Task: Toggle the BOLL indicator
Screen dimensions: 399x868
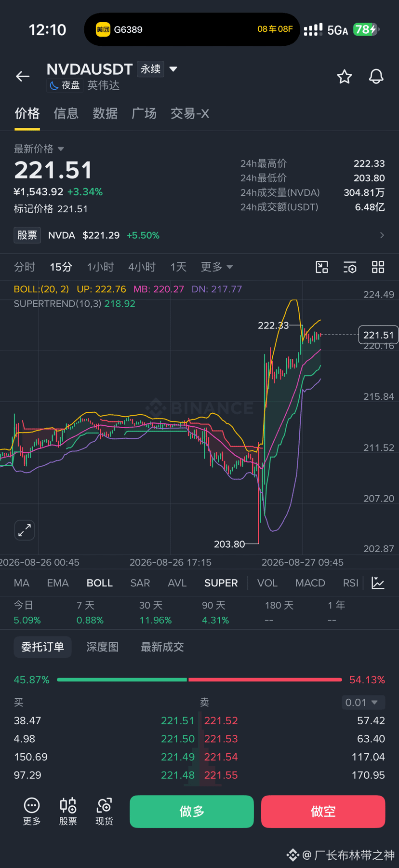Action: click(100, 583)
